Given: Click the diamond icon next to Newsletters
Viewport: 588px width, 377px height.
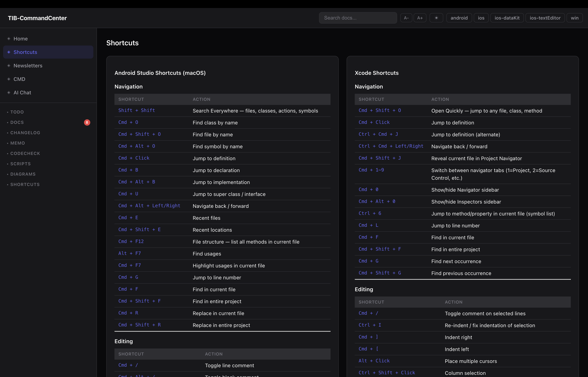Looking at the screenshot, I should tap(9, 66).
